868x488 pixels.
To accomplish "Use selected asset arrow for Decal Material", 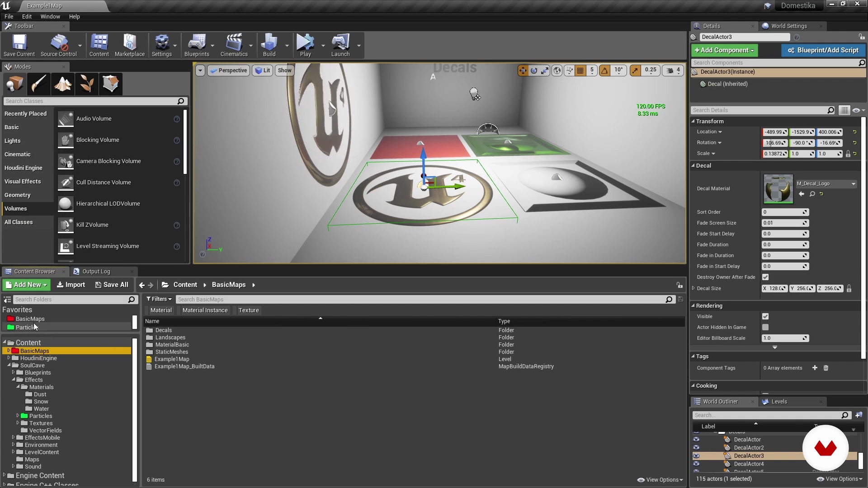I will coord(802,194).
